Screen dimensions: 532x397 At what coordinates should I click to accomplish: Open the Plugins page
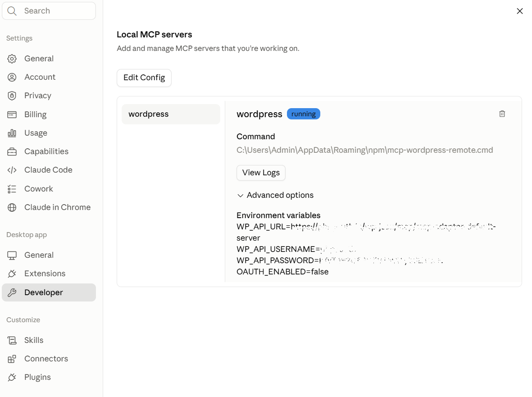pyautogui.click(x=49, y=377)
